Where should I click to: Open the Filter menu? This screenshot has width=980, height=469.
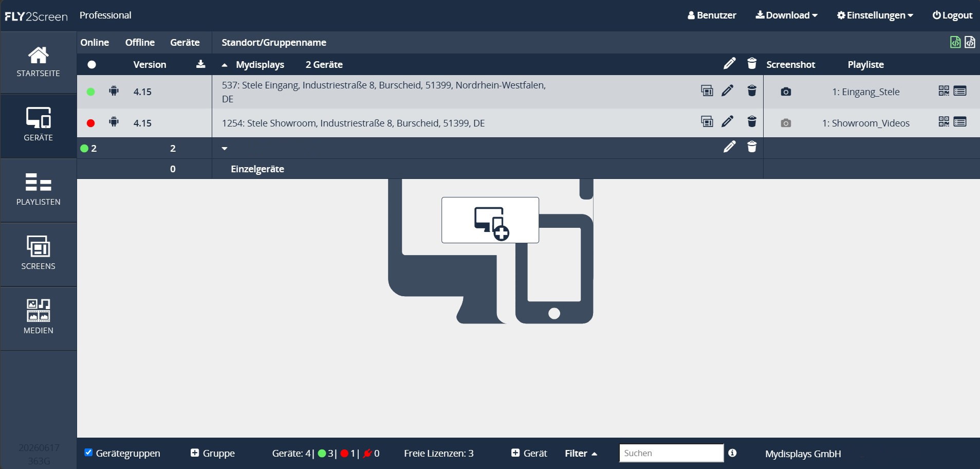(581, 453)
